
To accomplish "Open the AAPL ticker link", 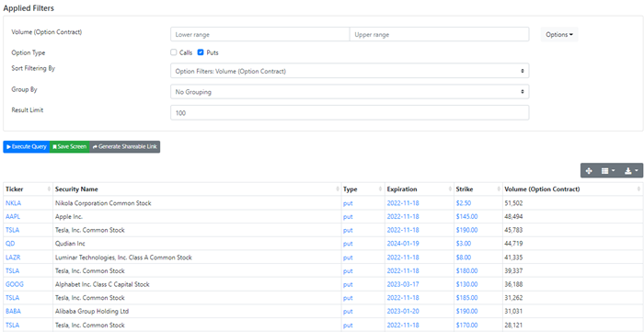I will point(13,216).
